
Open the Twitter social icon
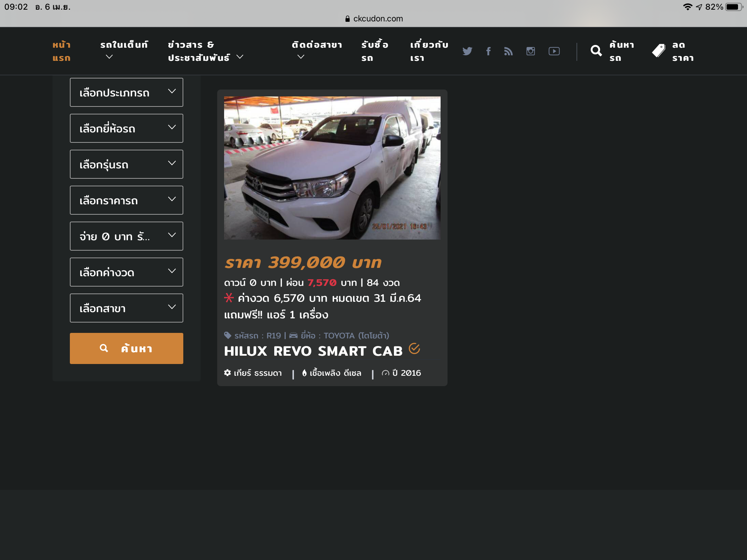467,51
